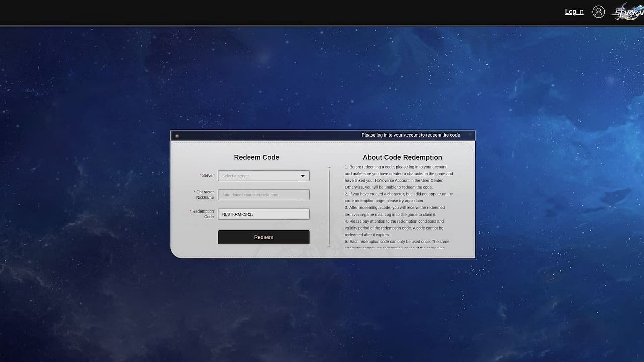Image resolution: width=644 pixels, height=362 pixels.
Task: Click the 'Please log in to your account' notice
Action: coord(411,135)
